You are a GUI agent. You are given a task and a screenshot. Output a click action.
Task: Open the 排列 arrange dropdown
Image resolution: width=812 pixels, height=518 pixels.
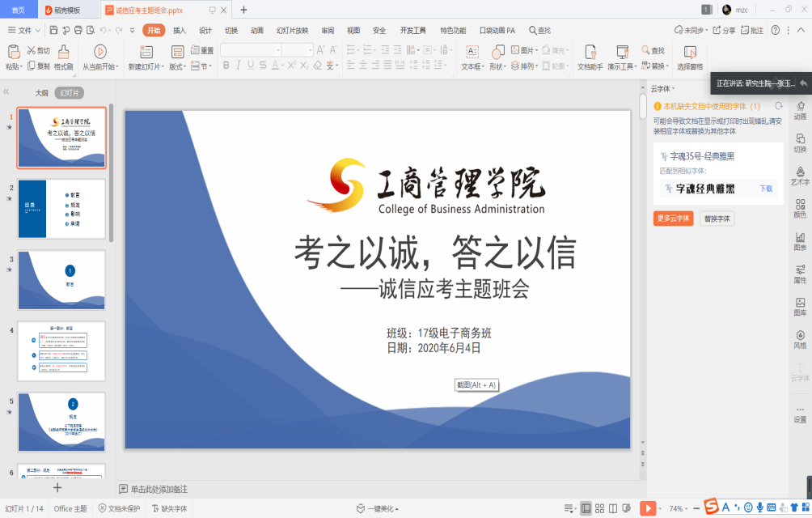525,66
